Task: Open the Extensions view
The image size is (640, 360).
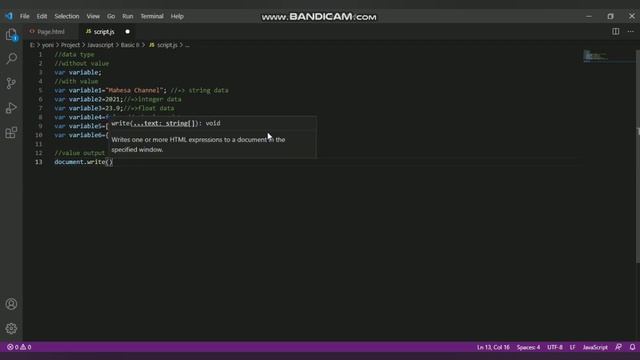Action: [x=11, y=133]
